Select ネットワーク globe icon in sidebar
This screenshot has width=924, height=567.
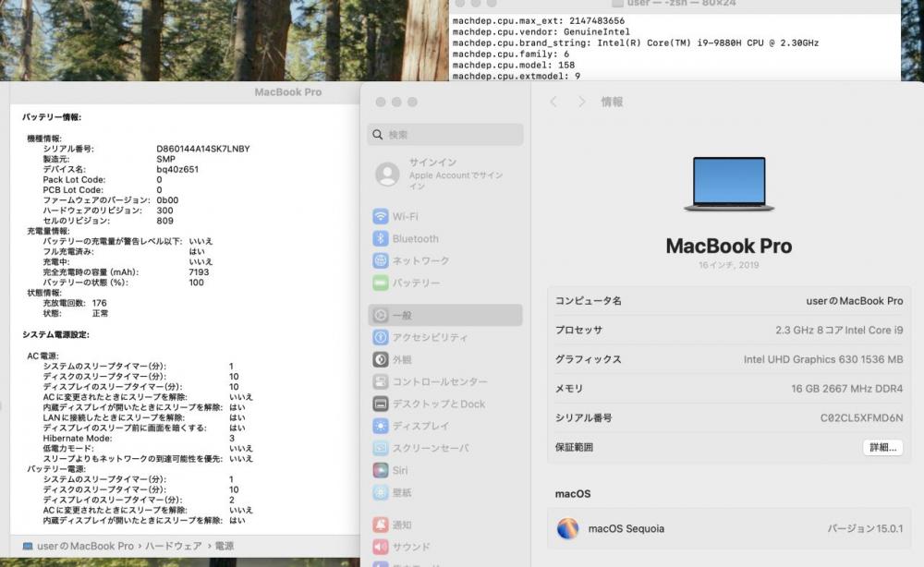(381, 260)
